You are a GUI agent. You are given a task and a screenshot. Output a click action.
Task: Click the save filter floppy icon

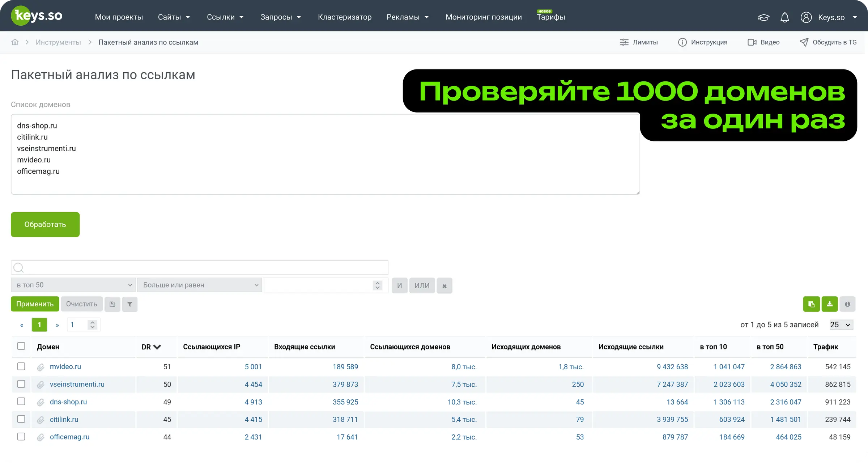coord(112,304)
